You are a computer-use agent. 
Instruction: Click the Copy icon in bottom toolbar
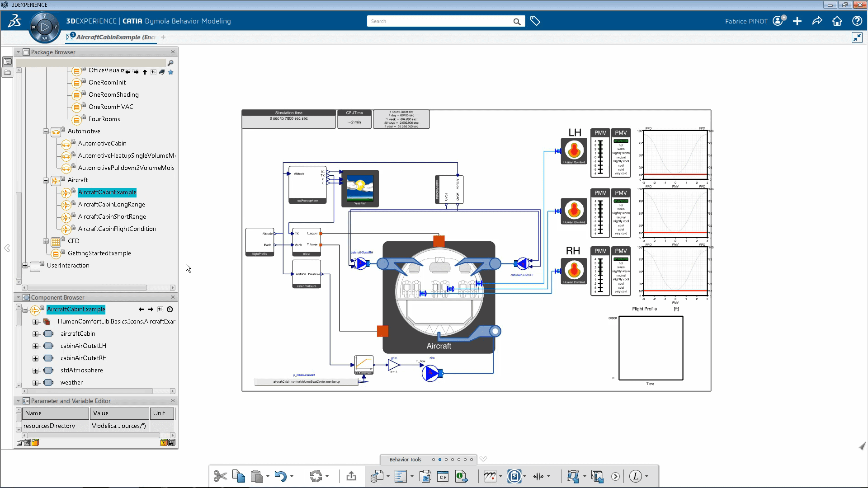pos(238,476)
